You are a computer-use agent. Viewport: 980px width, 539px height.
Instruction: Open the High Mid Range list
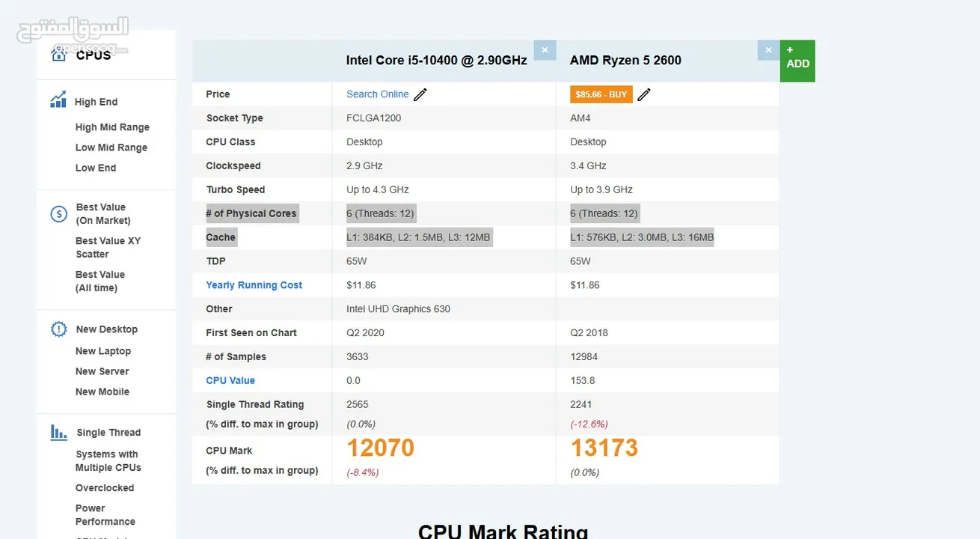point(112,127)
